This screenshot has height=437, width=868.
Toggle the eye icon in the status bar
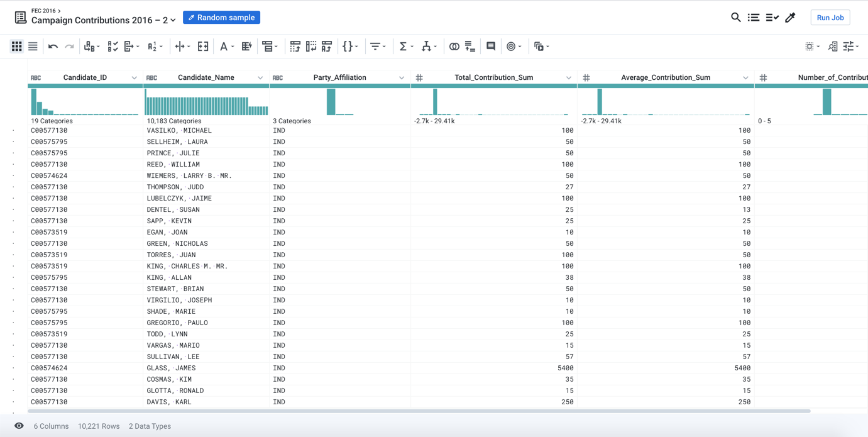[19, 426]
